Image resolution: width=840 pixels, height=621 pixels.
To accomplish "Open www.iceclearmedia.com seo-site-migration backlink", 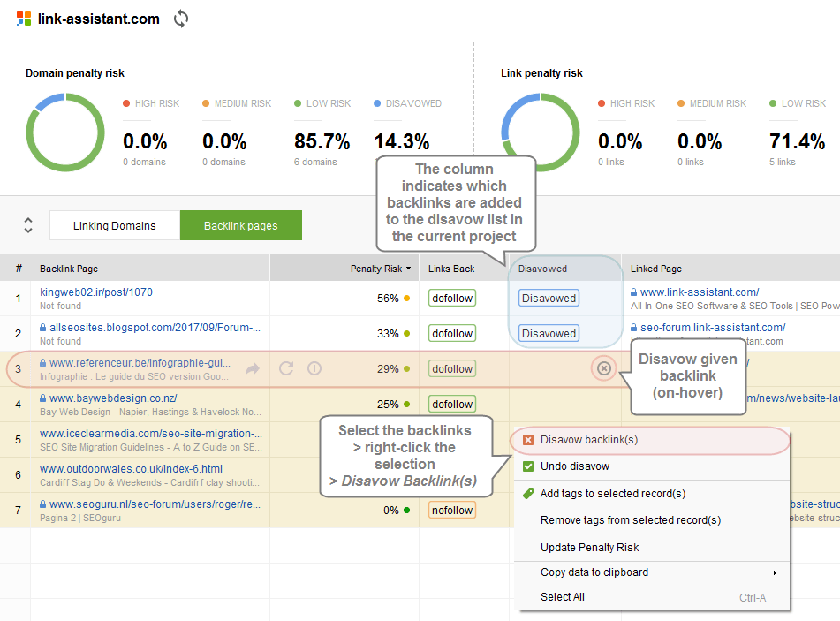I will click(x=151, y=434).
